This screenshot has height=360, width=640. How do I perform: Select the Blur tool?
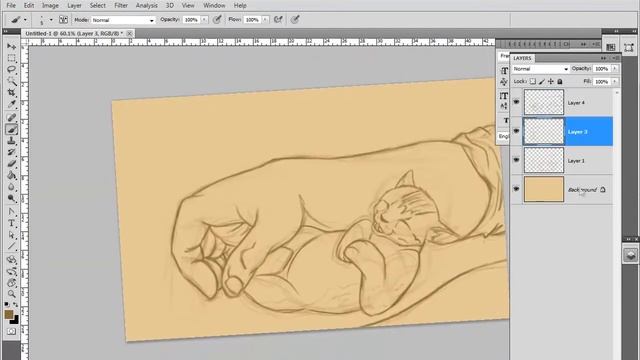click(11, 187)
